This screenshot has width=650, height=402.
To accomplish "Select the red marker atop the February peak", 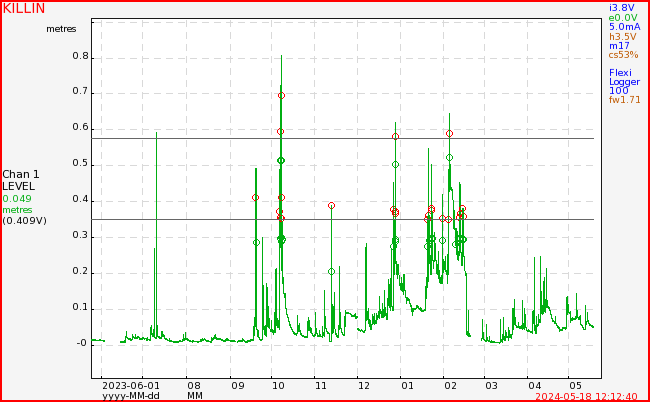I will (449, 134).
